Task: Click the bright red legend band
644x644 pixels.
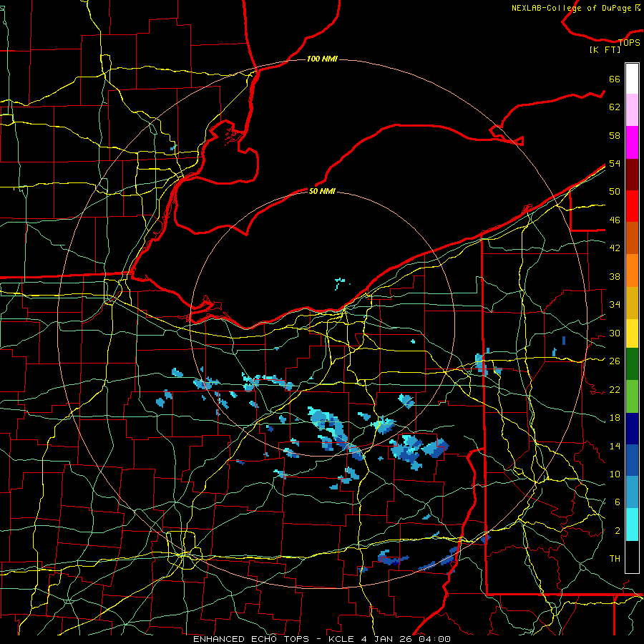Action: [x=632, y=206]
